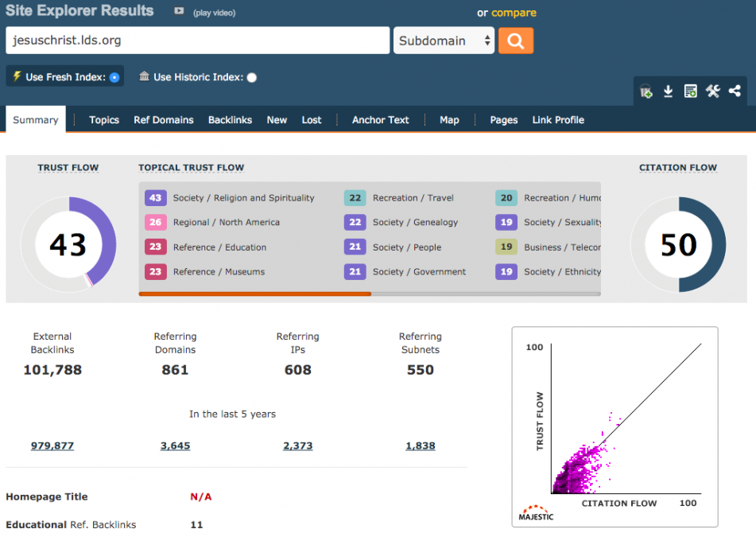Open the Link Profile tab

coord(558,119)
